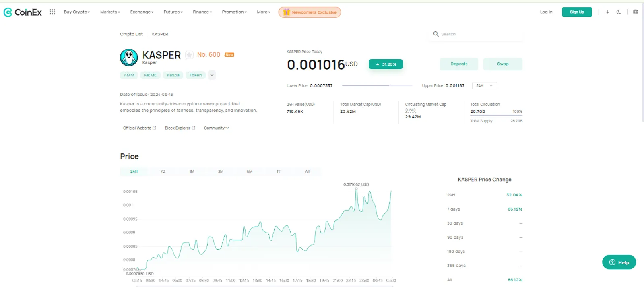Viewport: 644px width, 287px height.
Task: Click the CoinEx logo
Action: (x=23, y=12)
